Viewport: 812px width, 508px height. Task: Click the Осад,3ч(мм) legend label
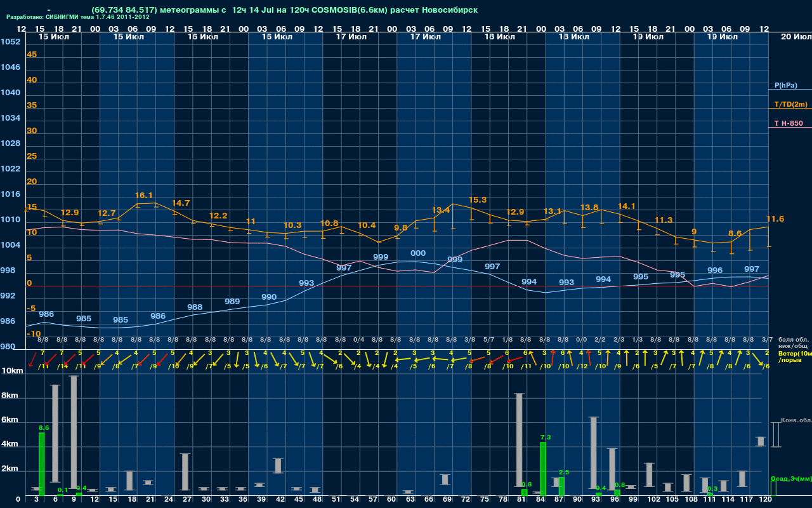[791, 478]
